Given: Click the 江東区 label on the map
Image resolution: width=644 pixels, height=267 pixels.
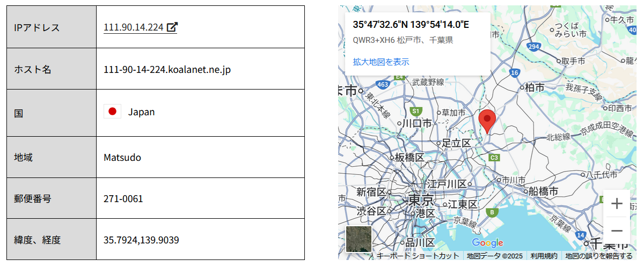Looking at the screenshot, I should pos(463,204).
